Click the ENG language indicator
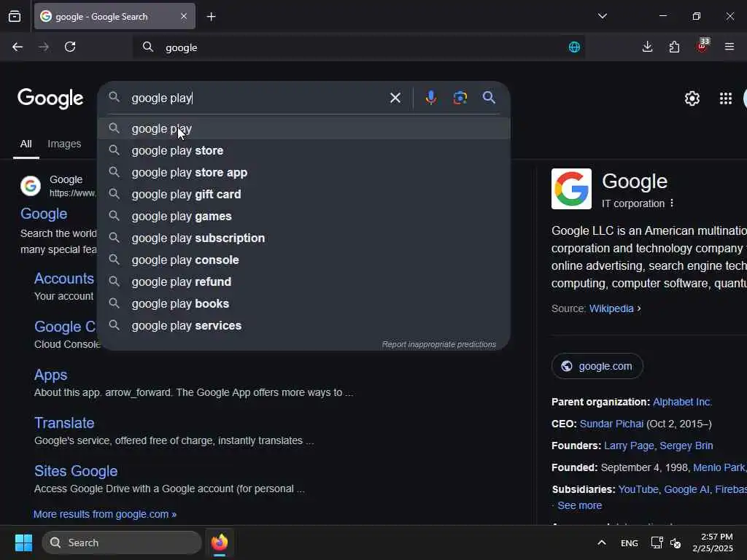The image size is (747, 560). coord(630,542)
